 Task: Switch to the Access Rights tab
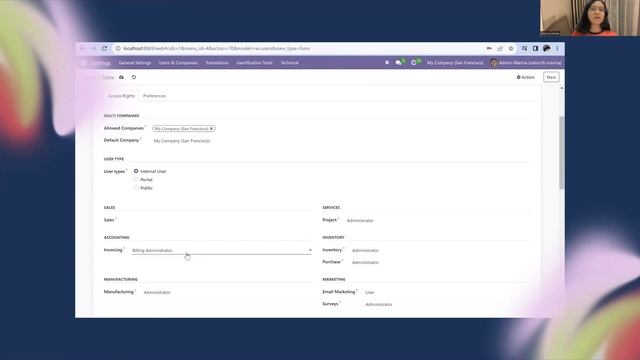(x=121, y=96)
